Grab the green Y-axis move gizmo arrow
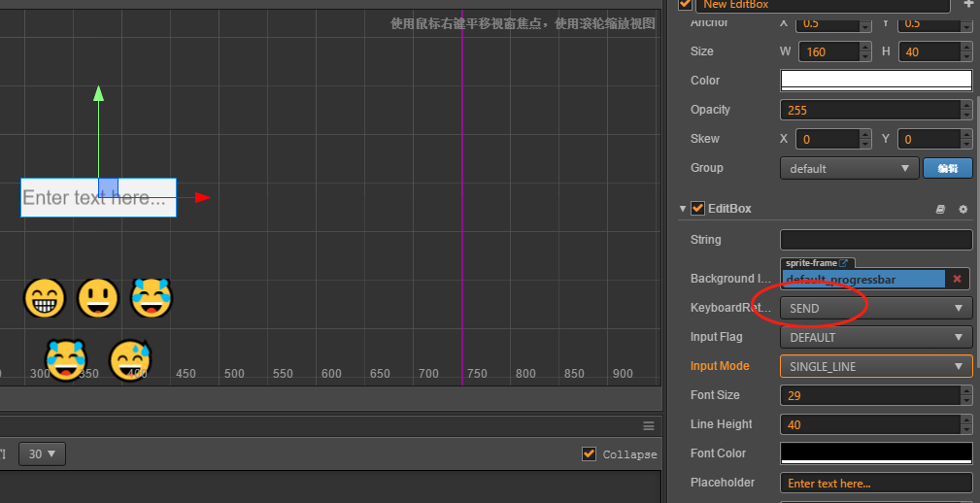Image resolution: width=980 pixels, height=503 pixels. click(98, 94)
